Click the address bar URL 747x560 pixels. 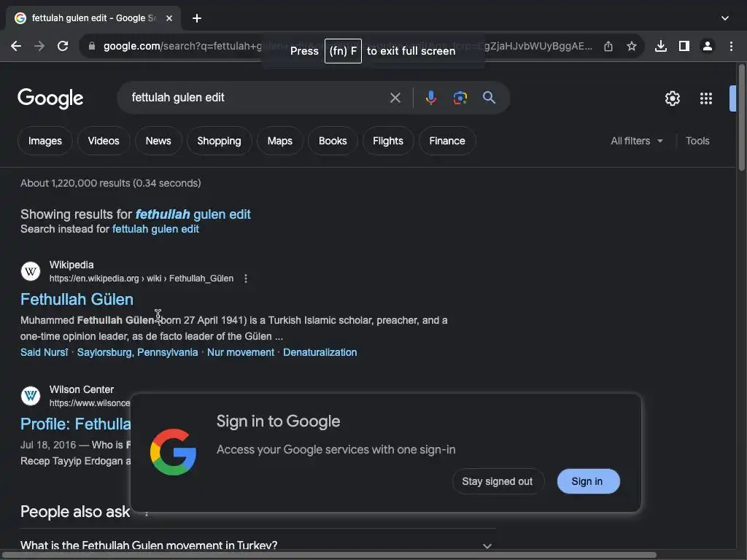coord(348,46)
